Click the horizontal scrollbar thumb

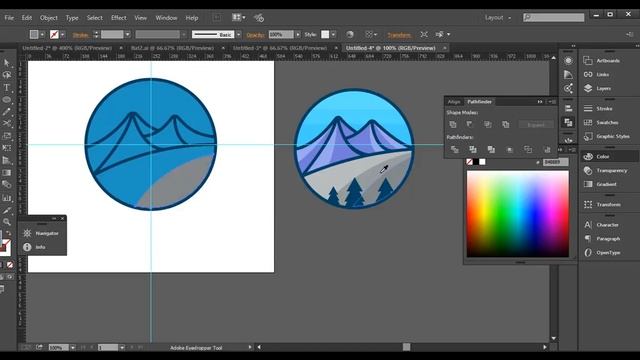click(407, 347)
